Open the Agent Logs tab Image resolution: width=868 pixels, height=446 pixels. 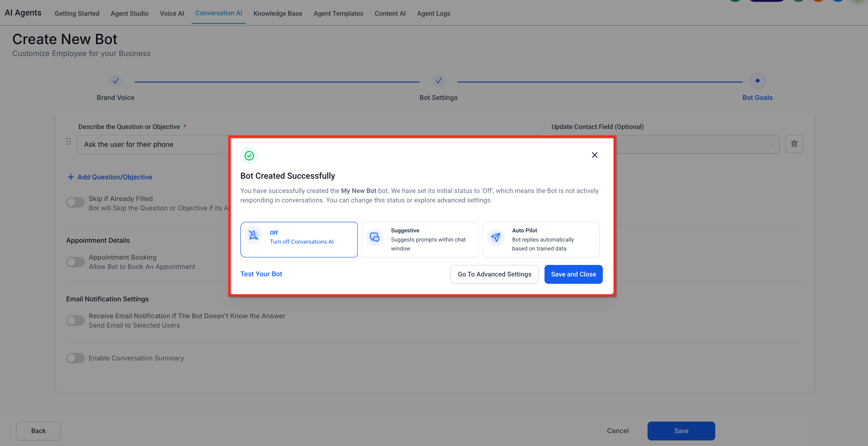(x=433, y=13)
